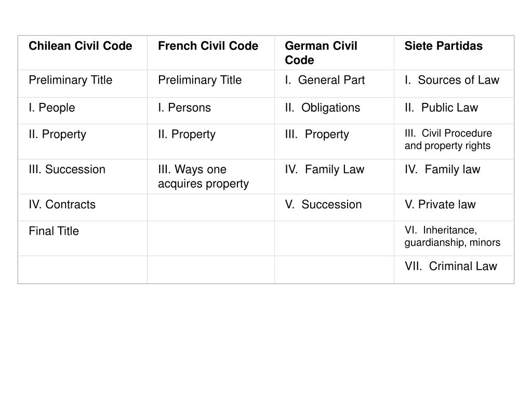This screenshot has width=532, height=399.
Task: Select the V. Succession cell
Action: point(334,207)
